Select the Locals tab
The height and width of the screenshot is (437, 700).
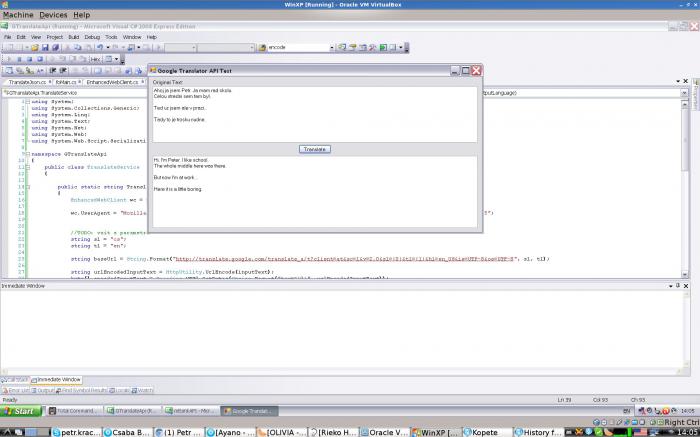(119, 390)
